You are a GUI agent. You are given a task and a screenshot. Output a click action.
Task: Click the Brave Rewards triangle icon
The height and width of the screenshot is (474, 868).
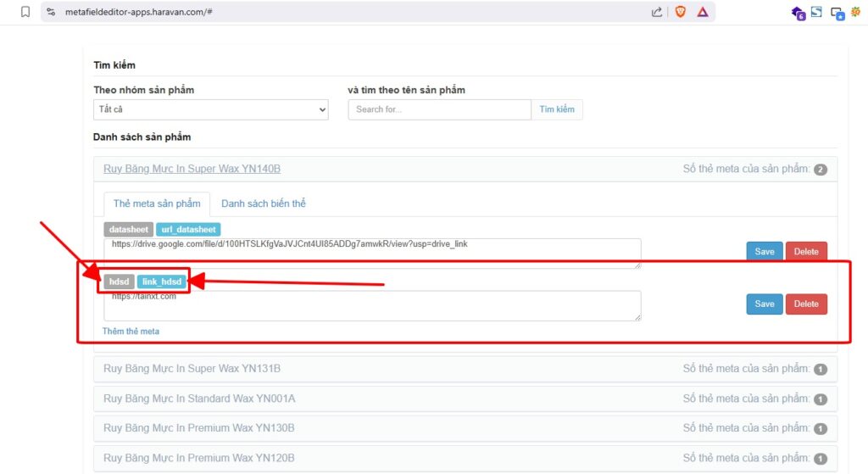tap(703, 12)
